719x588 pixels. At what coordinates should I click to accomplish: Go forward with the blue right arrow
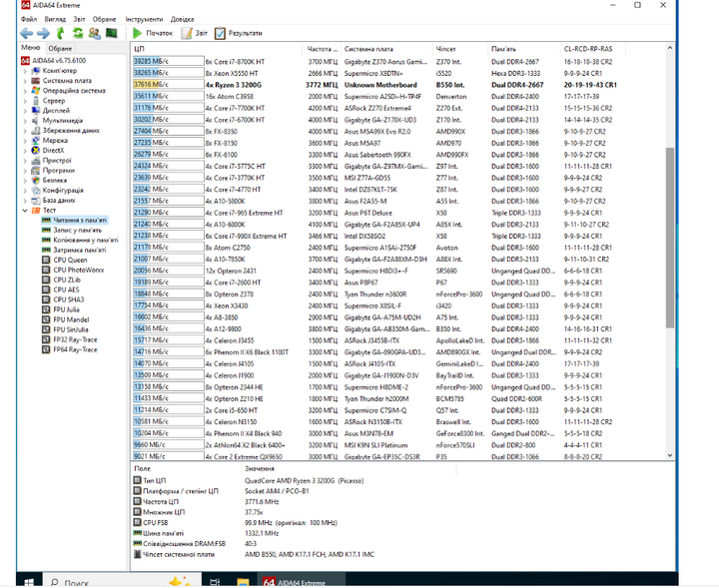coord(43,33)
